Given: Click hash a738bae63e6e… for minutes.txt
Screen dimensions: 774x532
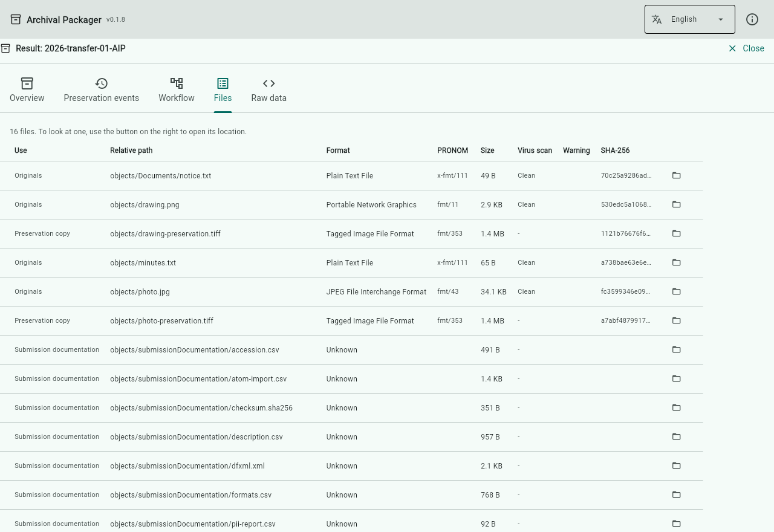Looking at the screenshot, I should [x=626, y=262].
